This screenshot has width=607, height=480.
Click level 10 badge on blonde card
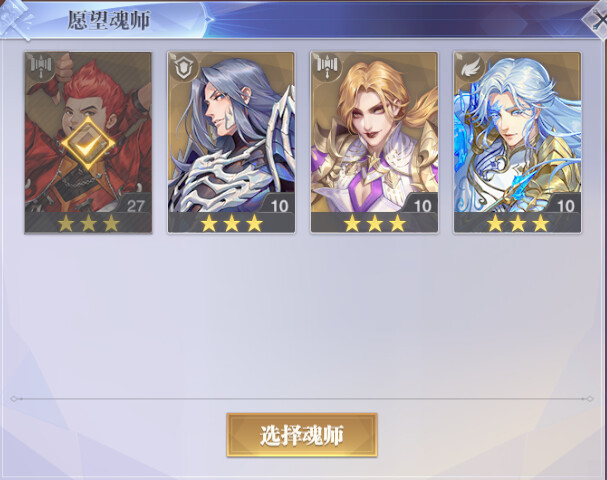click(422, 204)
